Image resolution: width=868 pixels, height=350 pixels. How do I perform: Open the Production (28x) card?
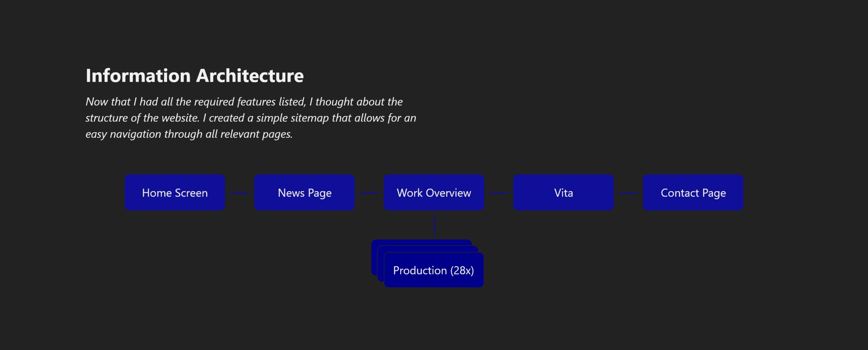tap(434, 270)
